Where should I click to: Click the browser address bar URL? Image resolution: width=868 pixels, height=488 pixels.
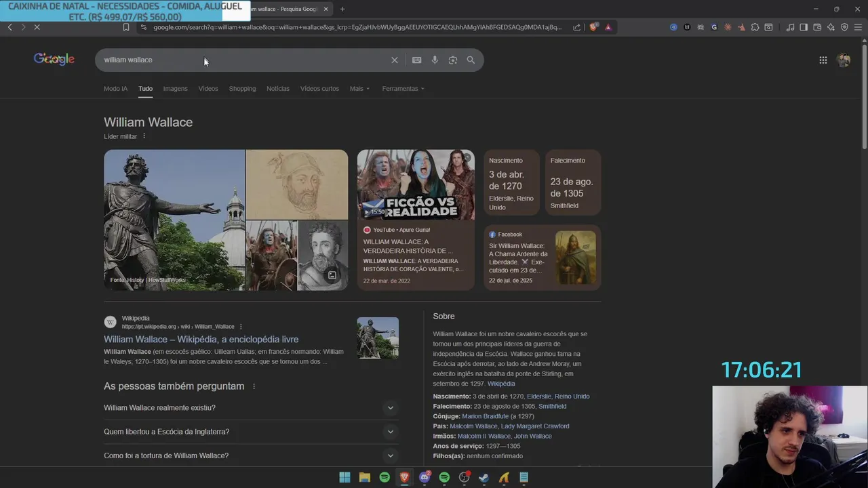(357, 27)
